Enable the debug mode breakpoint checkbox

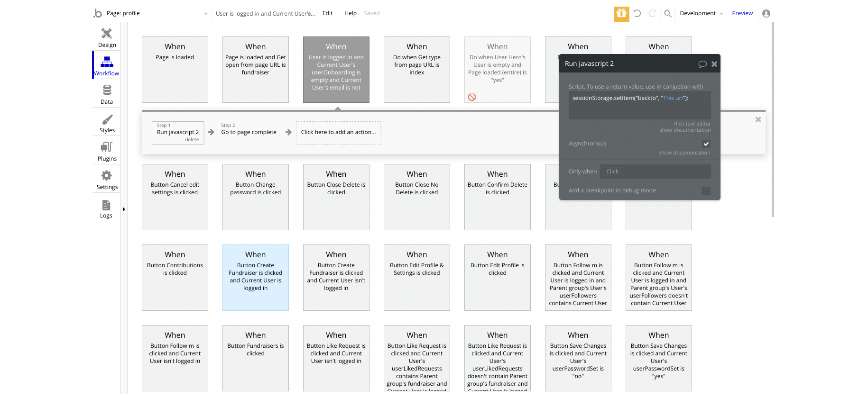pos(706,190)
